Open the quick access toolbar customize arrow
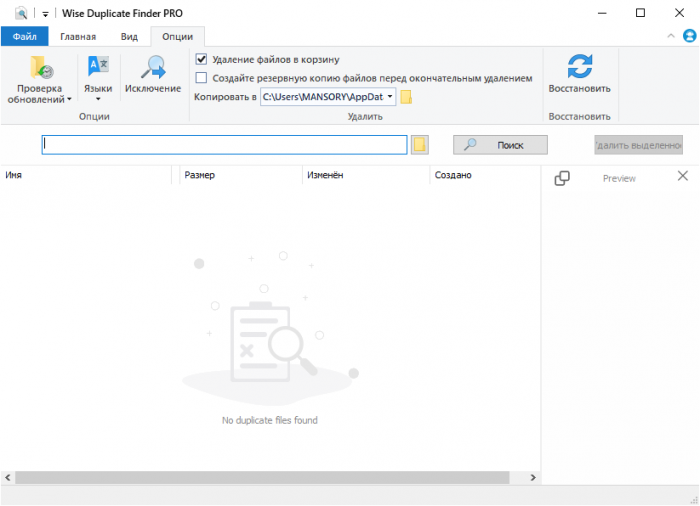This screenshot has height=506, width=700. click(x=45, y=14)
